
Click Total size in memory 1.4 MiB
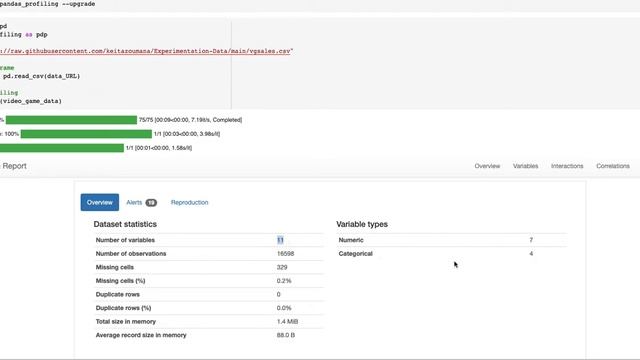pyautogui.click(x=287, y=322)
